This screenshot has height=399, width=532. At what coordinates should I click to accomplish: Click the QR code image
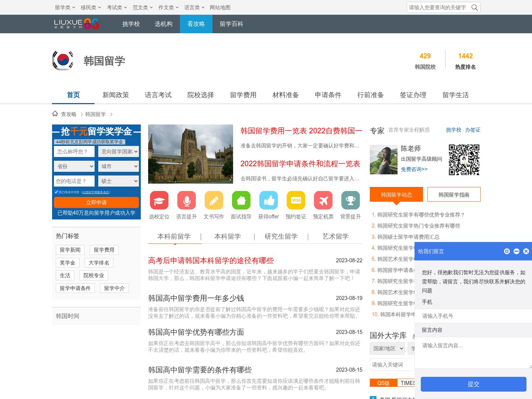click(x=464, y=160)
